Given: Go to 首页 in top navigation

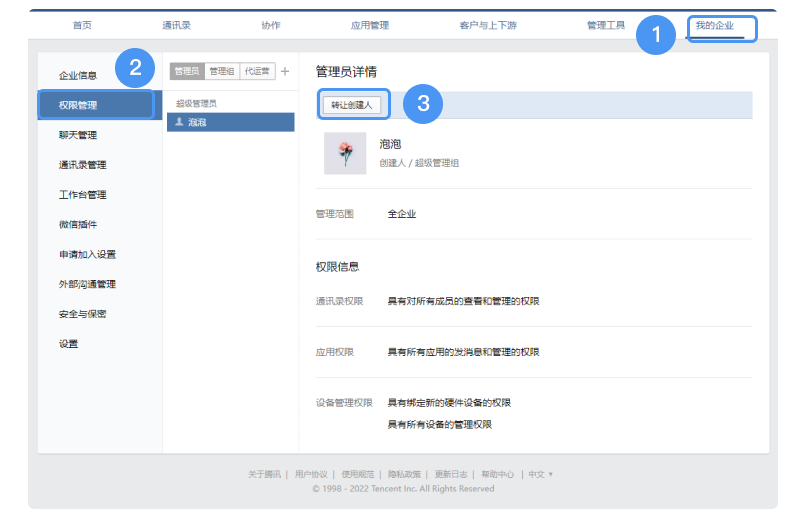Looking at the screenshot, I should pos(83,26).
